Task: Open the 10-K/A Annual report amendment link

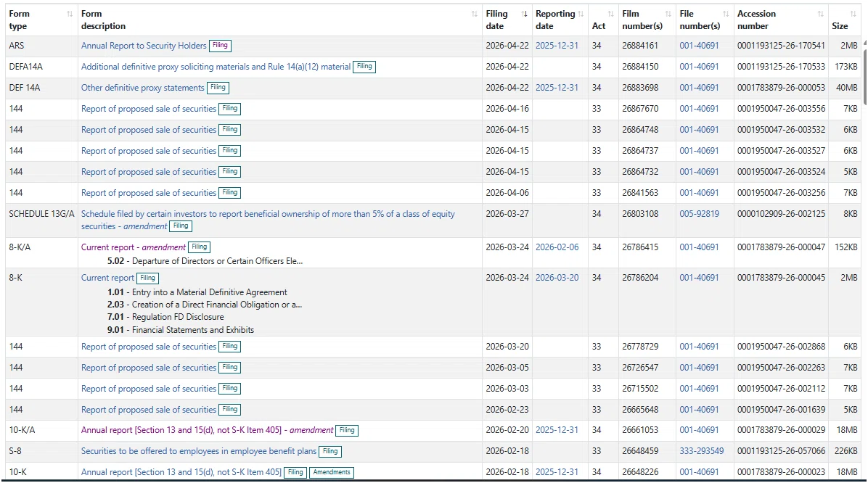Action: [207, 430]
